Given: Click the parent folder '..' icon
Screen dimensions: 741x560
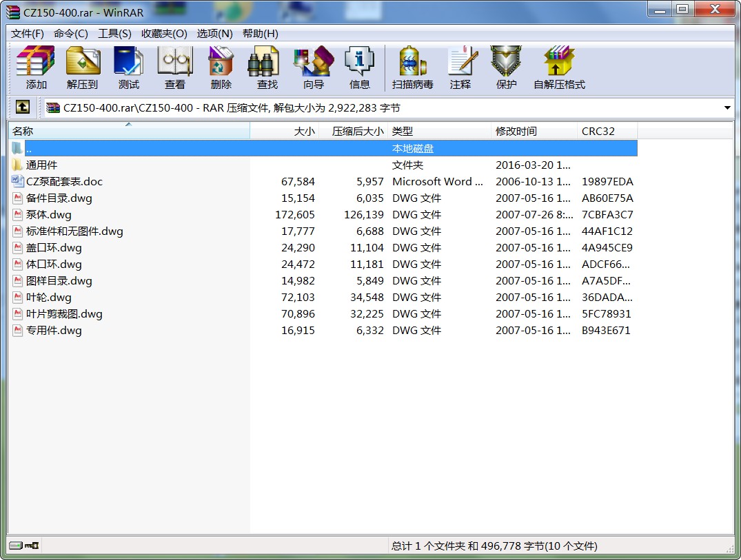Looking at the screenshot, I should pos(17,148).
